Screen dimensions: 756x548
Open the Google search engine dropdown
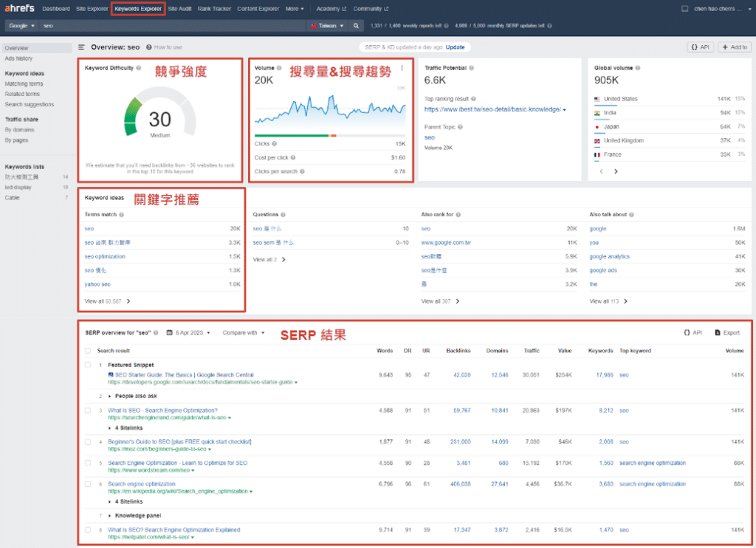pos(21,26)
